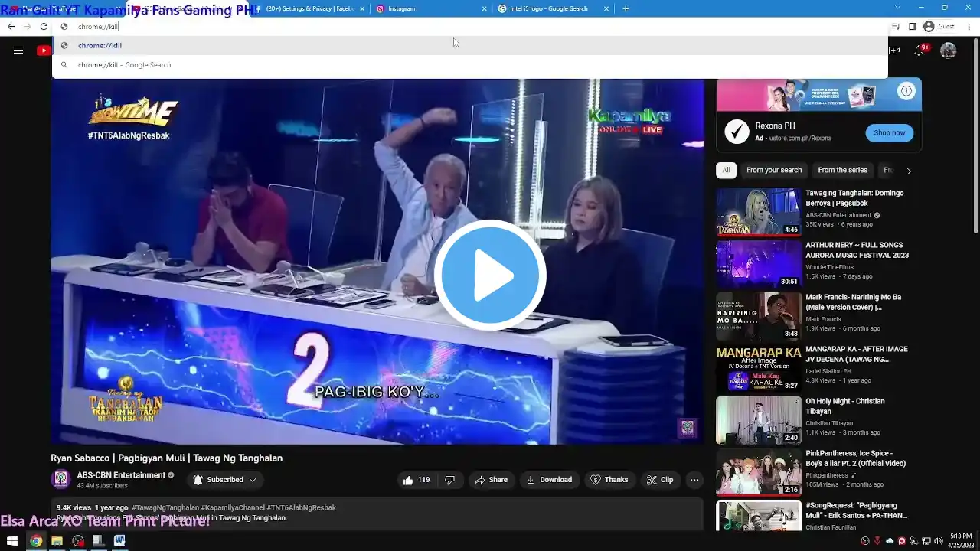980x551 pixels.
Task: Open Microsoft Word from the taskbar
Action: click(x=119, y=541)
